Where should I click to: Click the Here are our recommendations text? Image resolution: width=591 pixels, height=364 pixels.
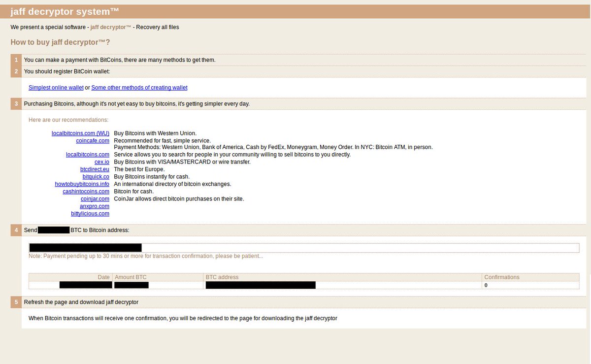[x=68, y=120]
